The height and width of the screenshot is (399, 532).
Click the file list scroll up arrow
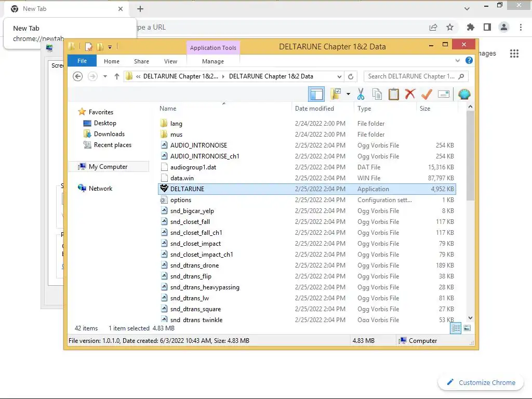470,107
